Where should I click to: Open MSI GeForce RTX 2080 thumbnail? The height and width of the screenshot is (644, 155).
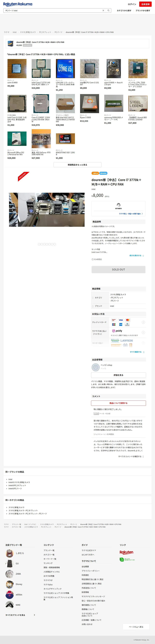click(41, 139)
